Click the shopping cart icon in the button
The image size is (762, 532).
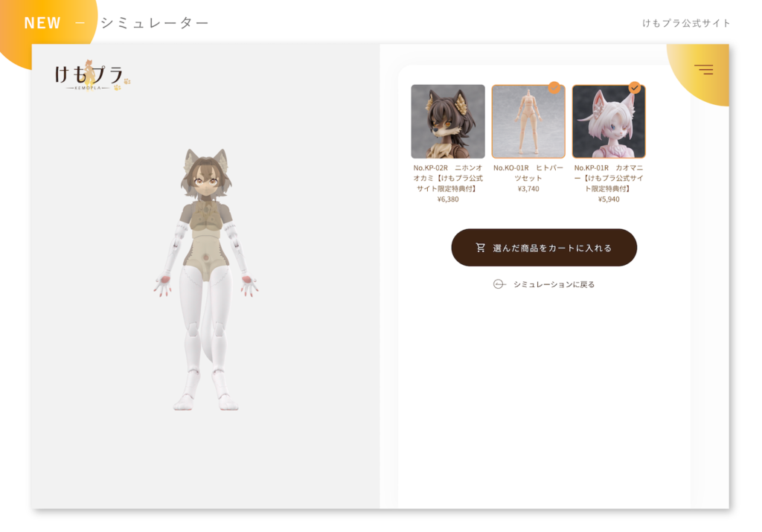[x=481, y=248]
